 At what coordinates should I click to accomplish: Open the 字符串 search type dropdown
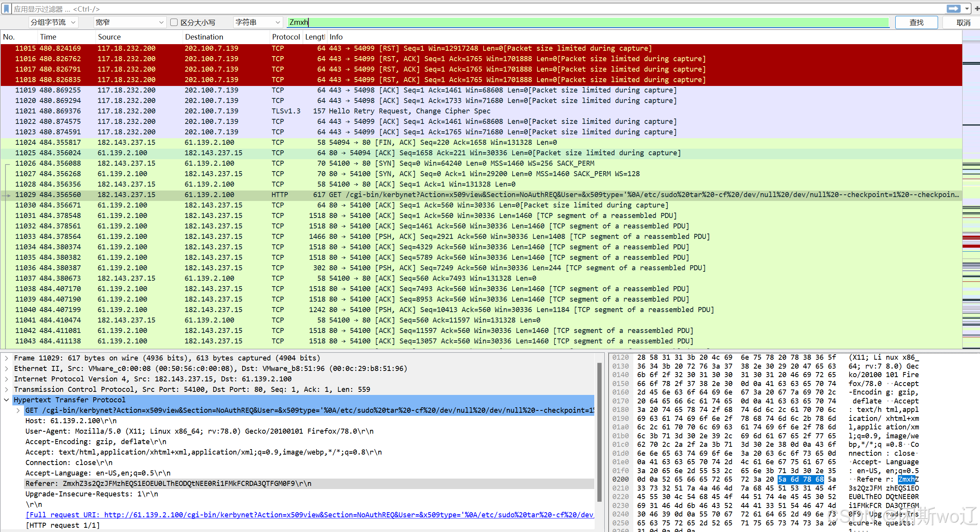pyautogui.click(x=257, y=22)
